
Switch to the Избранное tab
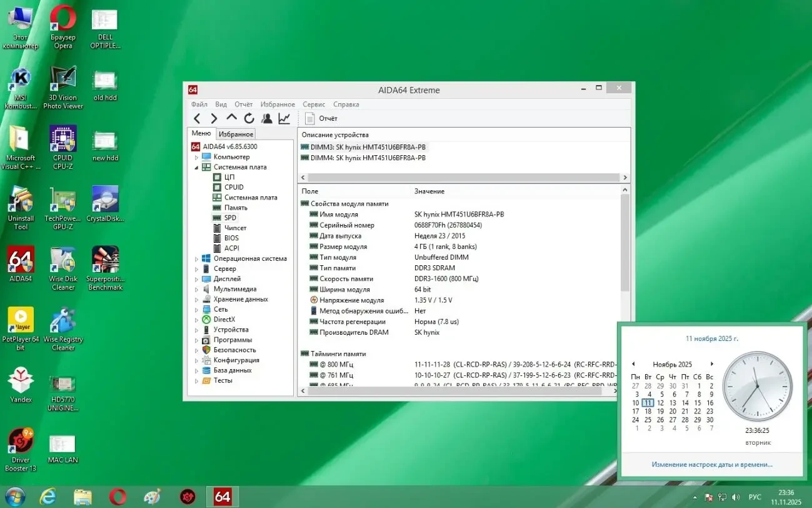tap(236, 134)
